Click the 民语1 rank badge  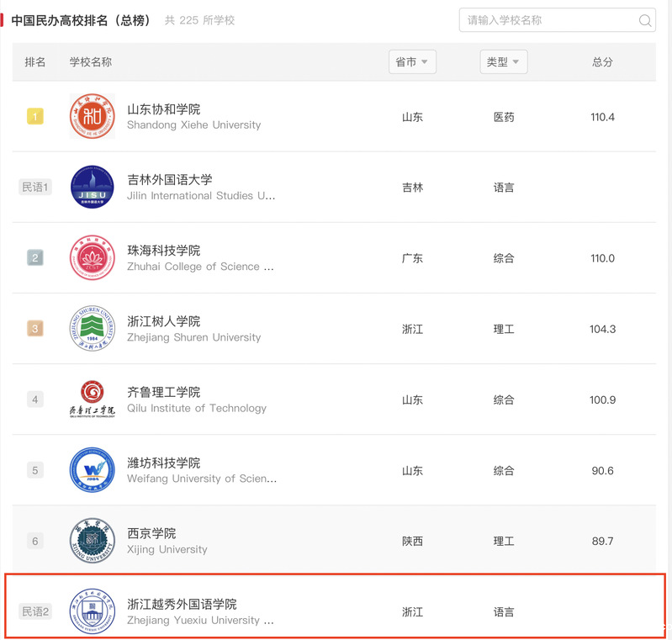point(35,188)
